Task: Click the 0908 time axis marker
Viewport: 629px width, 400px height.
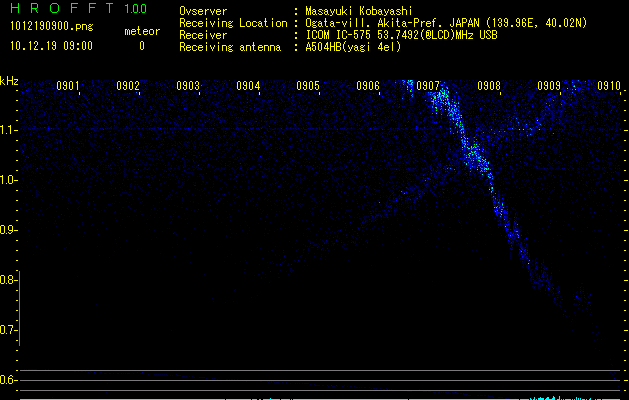Action: pos(489,86)
